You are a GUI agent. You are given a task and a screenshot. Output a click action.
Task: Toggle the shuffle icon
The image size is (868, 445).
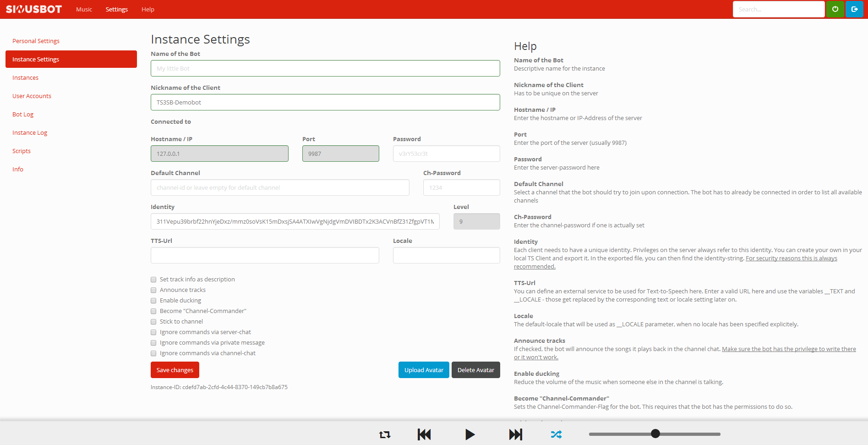click(x=556, y=434)
